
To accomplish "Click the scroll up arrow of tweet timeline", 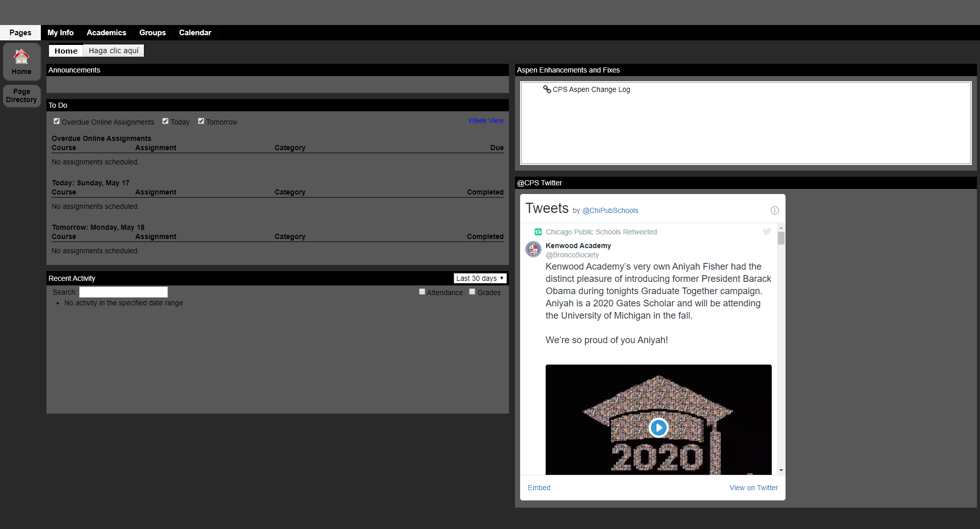I will tap(781, 228).
